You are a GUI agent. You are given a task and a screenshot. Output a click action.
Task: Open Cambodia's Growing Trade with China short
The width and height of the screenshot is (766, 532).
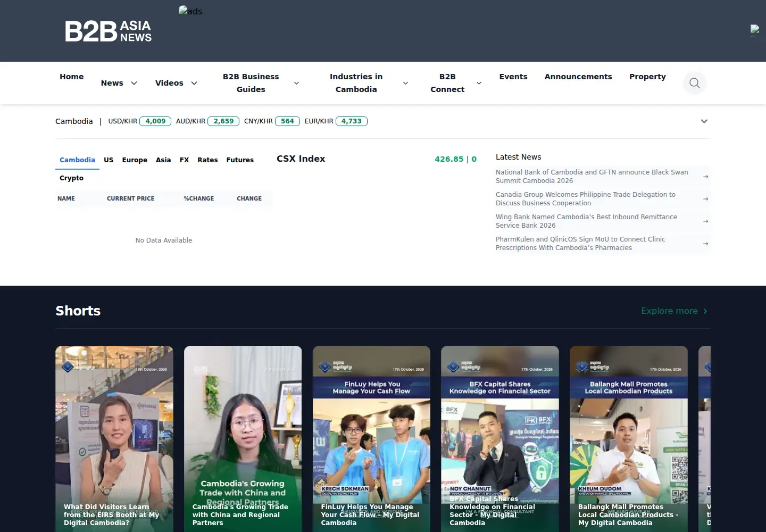pyautogui.click(x=243, y=439)
